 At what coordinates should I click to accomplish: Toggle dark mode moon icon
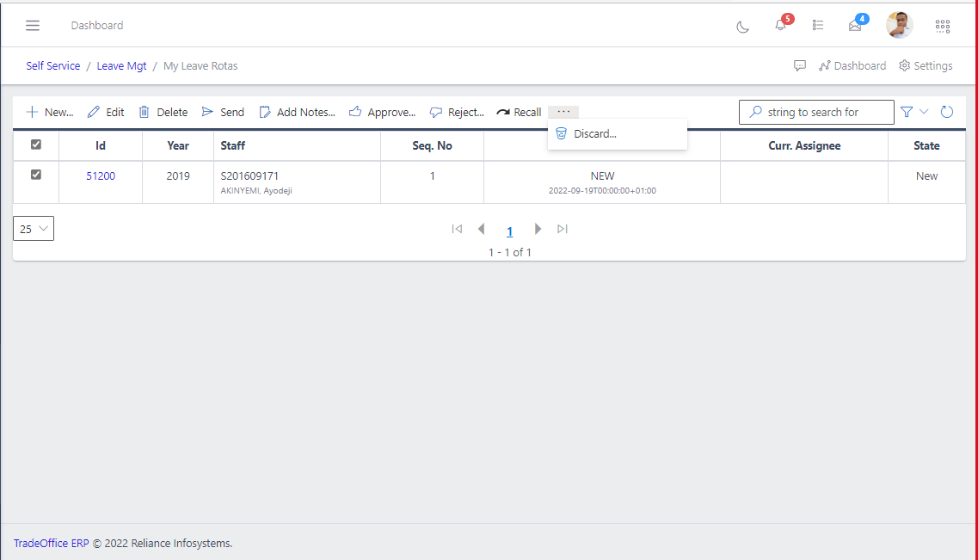[743, 26]
